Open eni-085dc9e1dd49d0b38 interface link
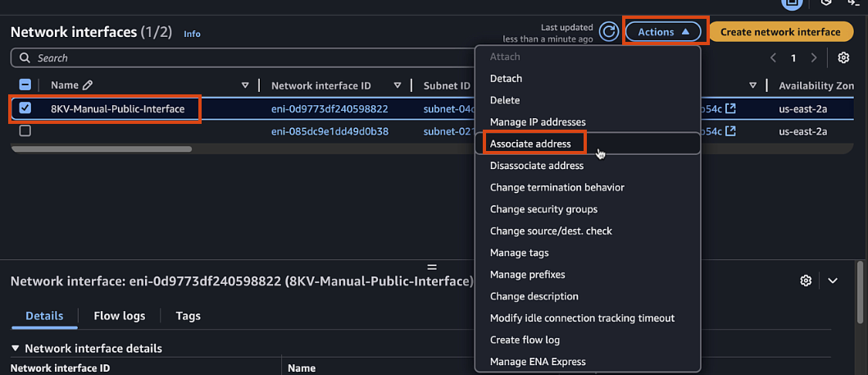The height and width of the screenshot is (375, 868). (329, 131)
